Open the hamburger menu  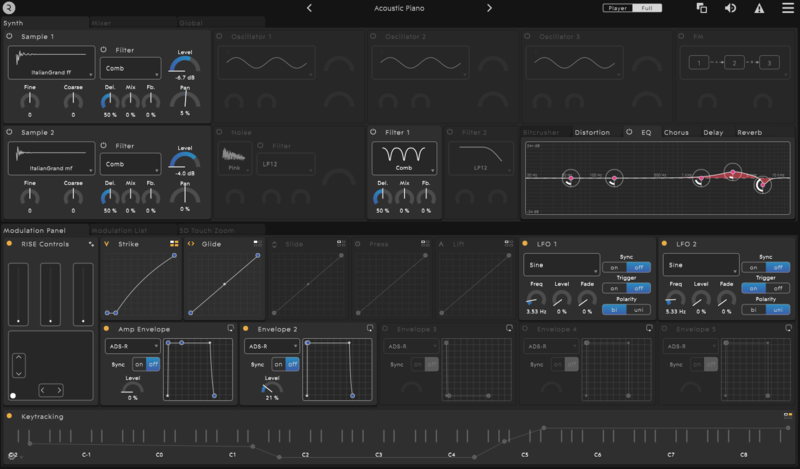tap(786, 8)
